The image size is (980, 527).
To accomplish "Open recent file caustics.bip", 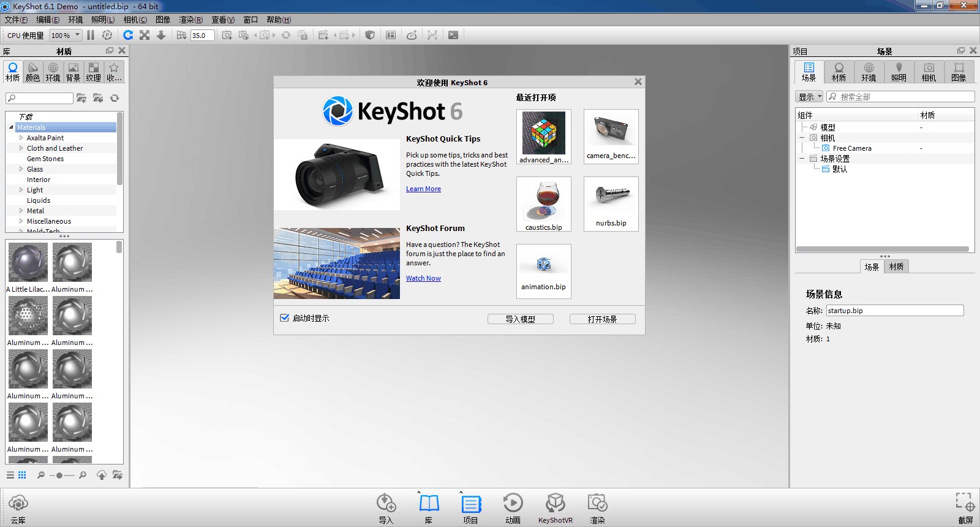I will tap(544, 204).
